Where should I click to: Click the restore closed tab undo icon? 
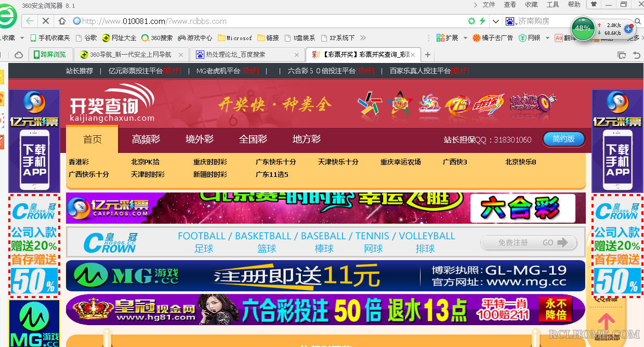pyautogui.click(x=636, y=55)
